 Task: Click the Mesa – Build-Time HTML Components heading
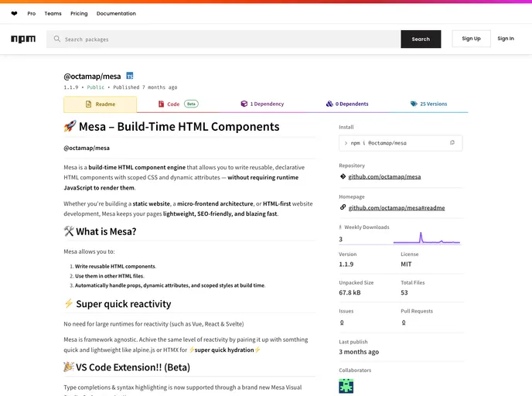tap(179, 127)
